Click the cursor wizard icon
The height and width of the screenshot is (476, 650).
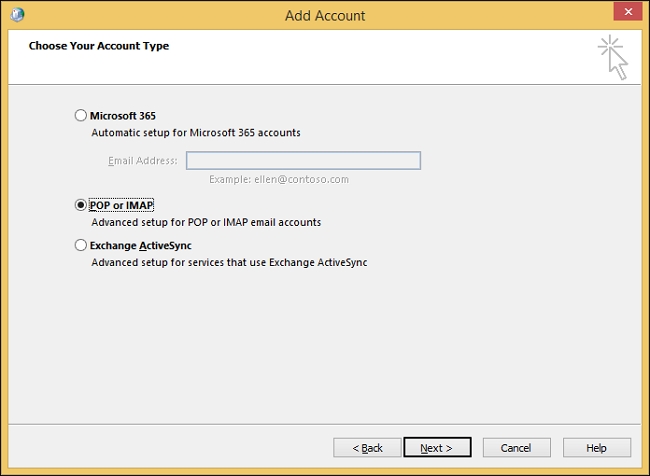pyautogui.click(x=613, y=58)
